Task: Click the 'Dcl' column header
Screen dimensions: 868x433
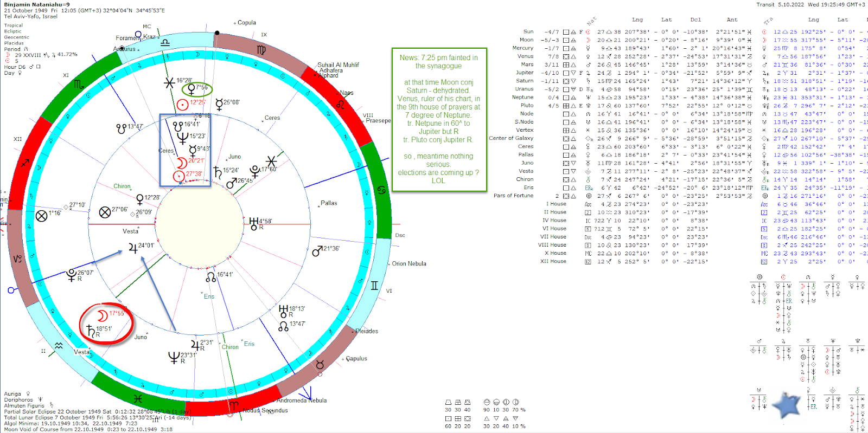Action: [696, 20]
